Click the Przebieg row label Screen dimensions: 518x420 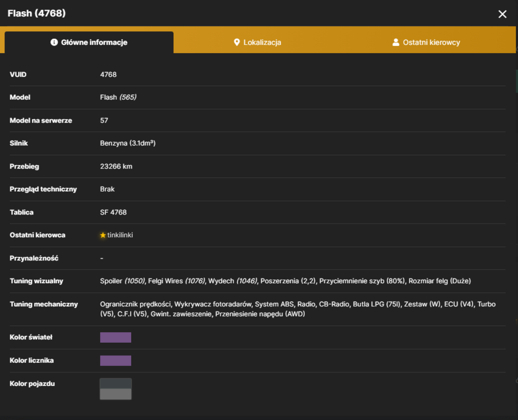[x=24, y=166]
